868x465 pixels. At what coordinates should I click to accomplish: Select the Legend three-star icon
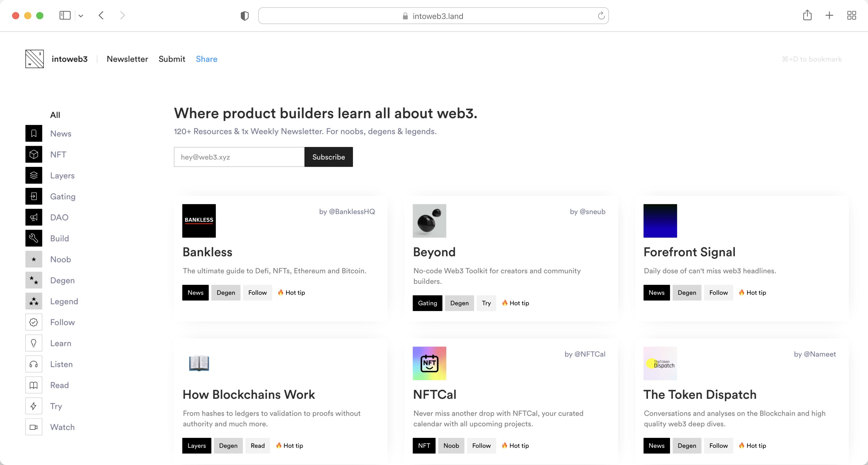pyautogui.click(x=34, y=301)
